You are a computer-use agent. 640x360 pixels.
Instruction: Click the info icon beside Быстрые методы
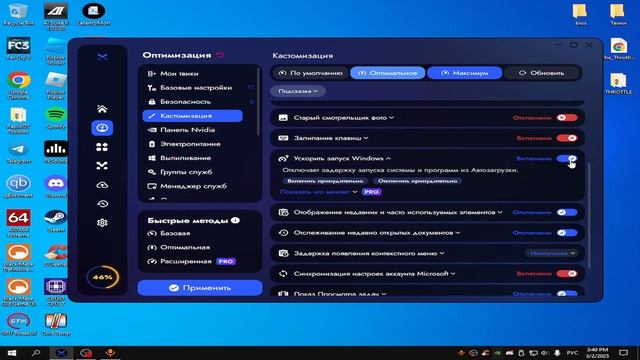(x=235, y=220)
